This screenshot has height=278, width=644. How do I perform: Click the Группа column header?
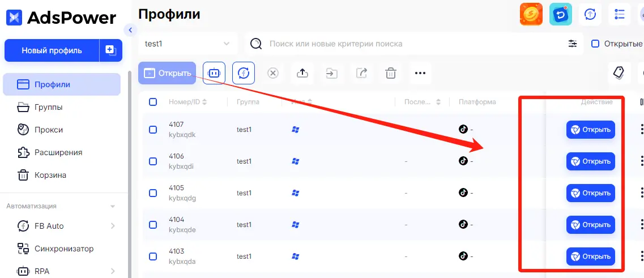click(248, 102)
